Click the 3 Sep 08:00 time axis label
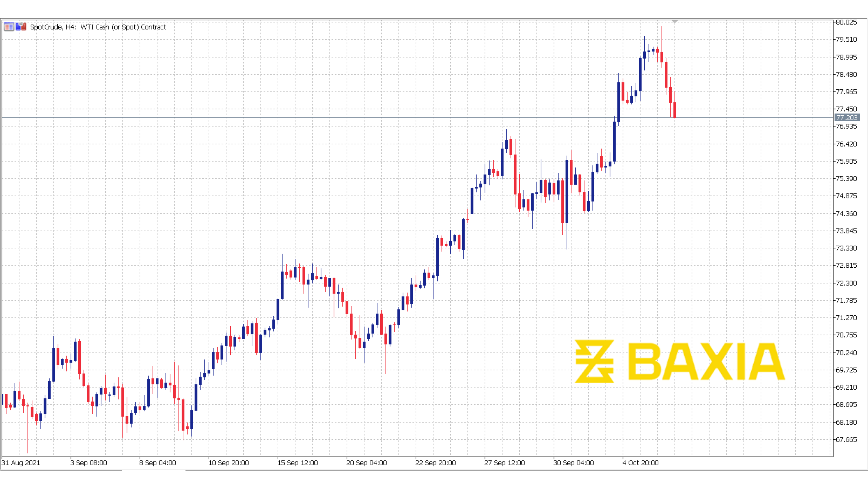Image resolution: width=868 pixels, height=489 pixels. [89, 463]
